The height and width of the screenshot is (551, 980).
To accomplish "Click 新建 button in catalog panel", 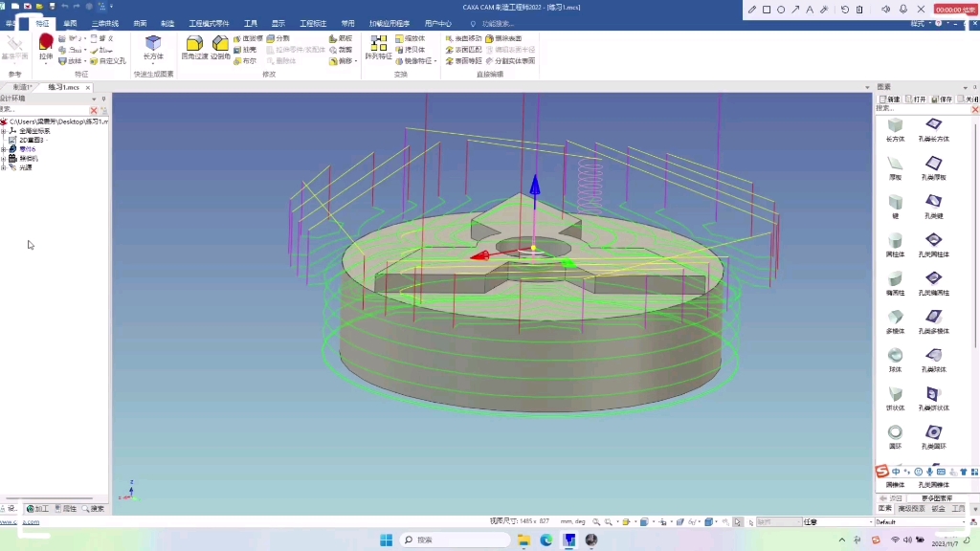I will point(889,99).
